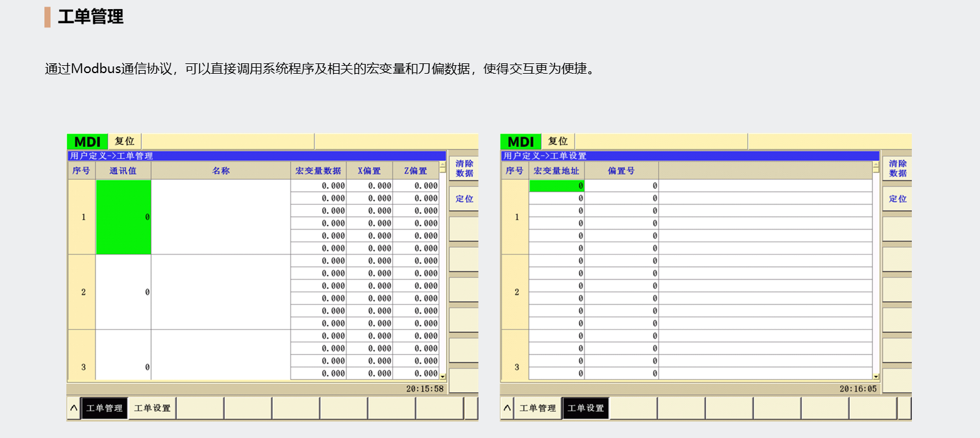
Task: Click scroll-down arrow of the 工单管理 table
Action: tap(443, 376)
